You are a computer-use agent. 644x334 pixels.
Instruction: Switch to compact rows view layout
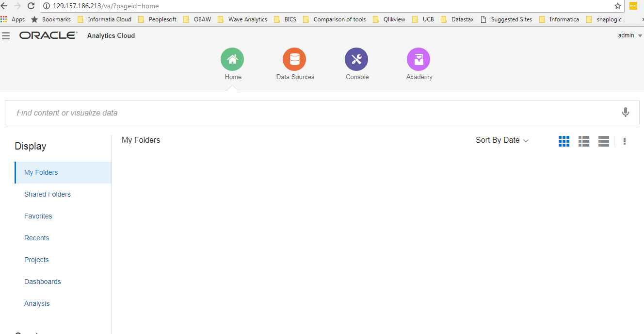pyautogui.click(x=604, y=141)
